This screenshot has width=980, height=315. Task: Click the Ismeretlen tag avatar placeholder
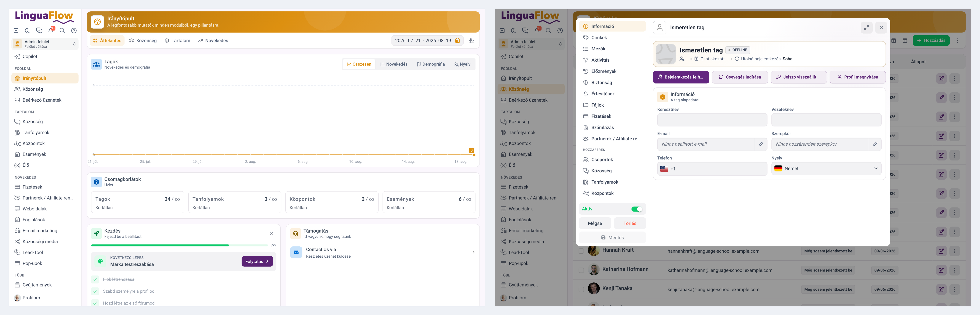coord(666,54)
